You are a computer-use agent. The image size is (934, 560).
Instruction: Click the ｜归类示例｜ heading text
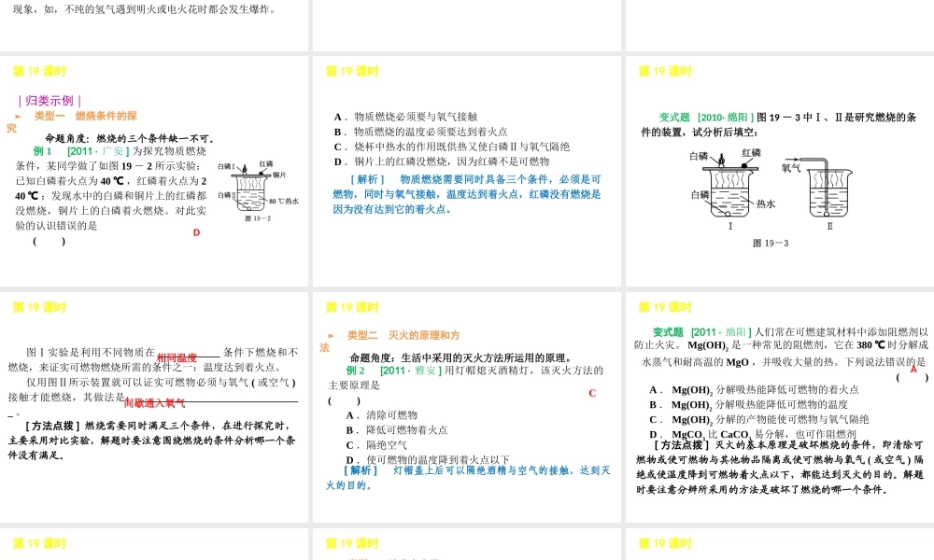[x=50, y=101]
